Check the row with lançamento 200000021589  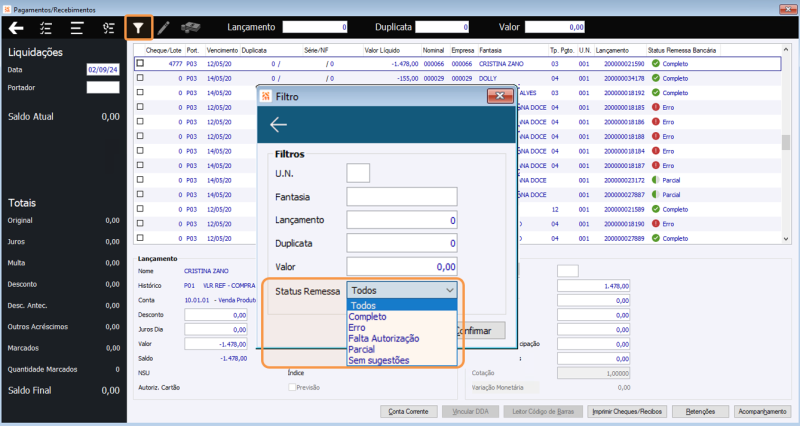click(x=140, y=209)
